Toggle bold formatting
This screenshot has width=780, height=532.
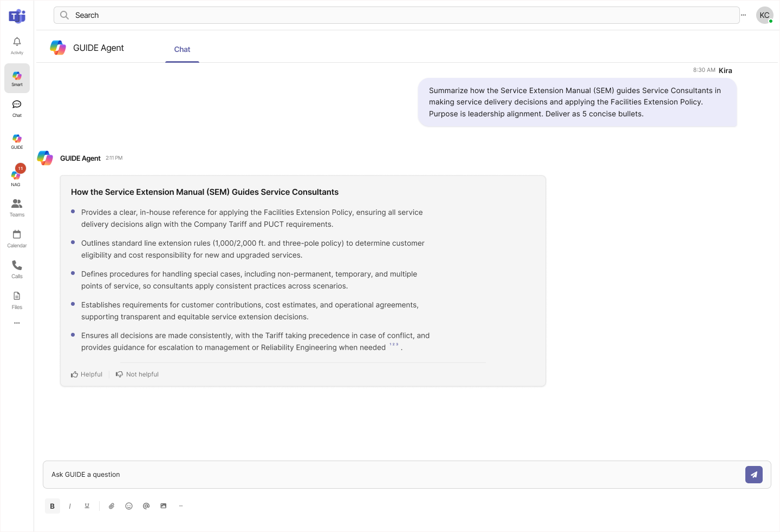click(53, 506)
